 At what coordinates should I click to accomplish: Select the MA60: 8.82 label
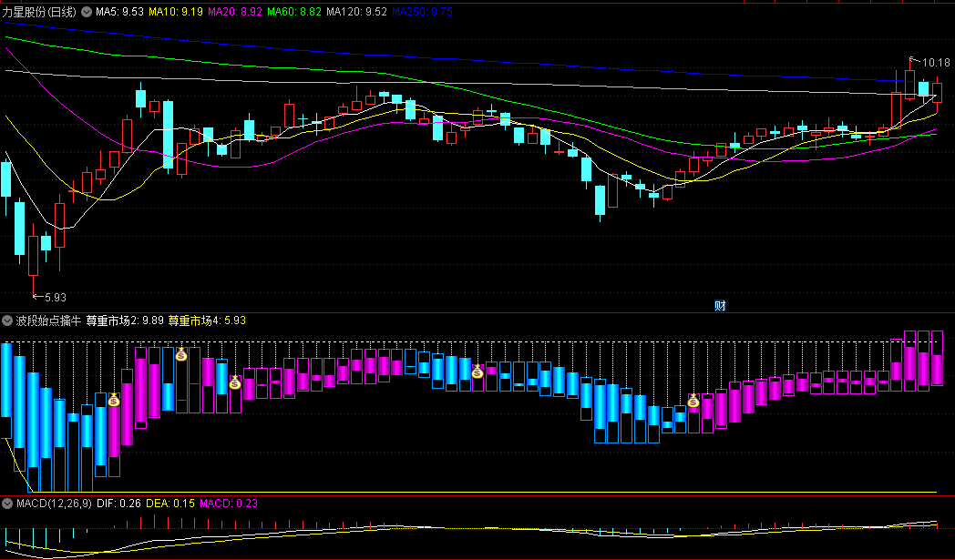coord(294,11)
